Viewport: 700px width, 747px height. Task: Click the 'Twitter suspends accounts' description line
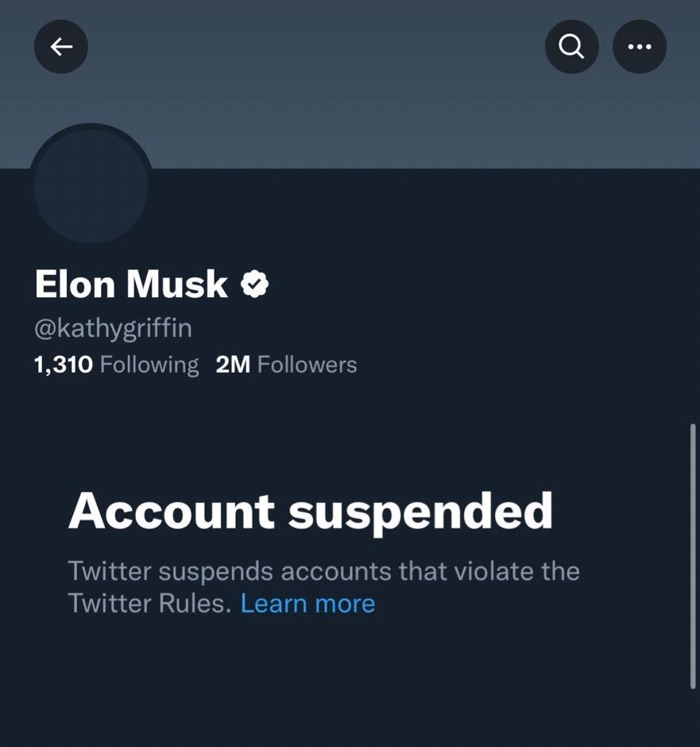click(323, 571)
